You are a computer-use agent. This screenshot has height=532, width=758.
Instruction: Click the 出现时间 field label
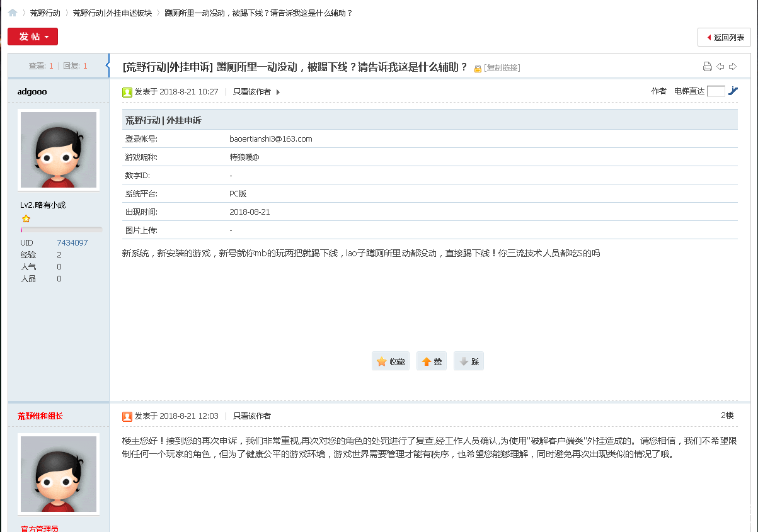(x=141, y=212)
